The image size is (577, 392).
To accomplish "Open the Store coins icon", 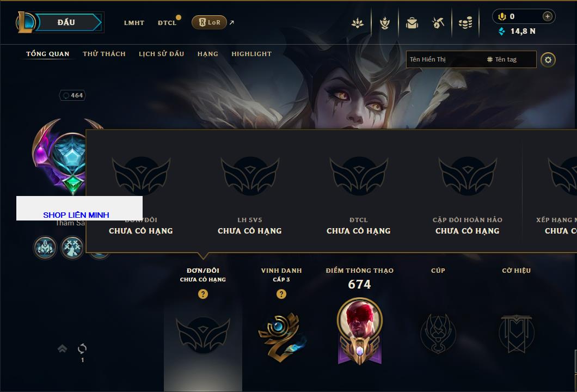I will click(465, 23).
